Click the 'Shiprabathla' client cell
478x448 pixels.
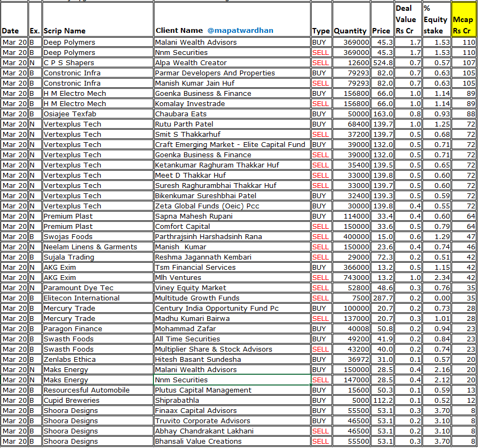(x=232, y=400)
